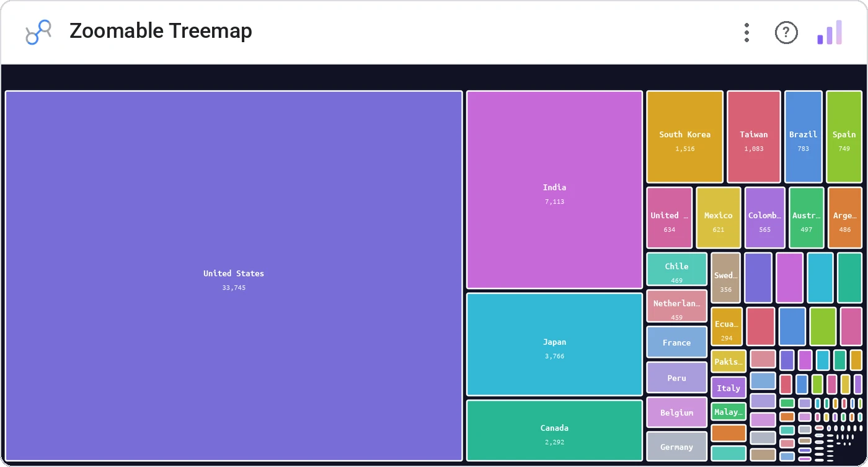Viewport: 868px width, 467px height.
Task: Select the Canada treemap tile
Action: [554, 430]
